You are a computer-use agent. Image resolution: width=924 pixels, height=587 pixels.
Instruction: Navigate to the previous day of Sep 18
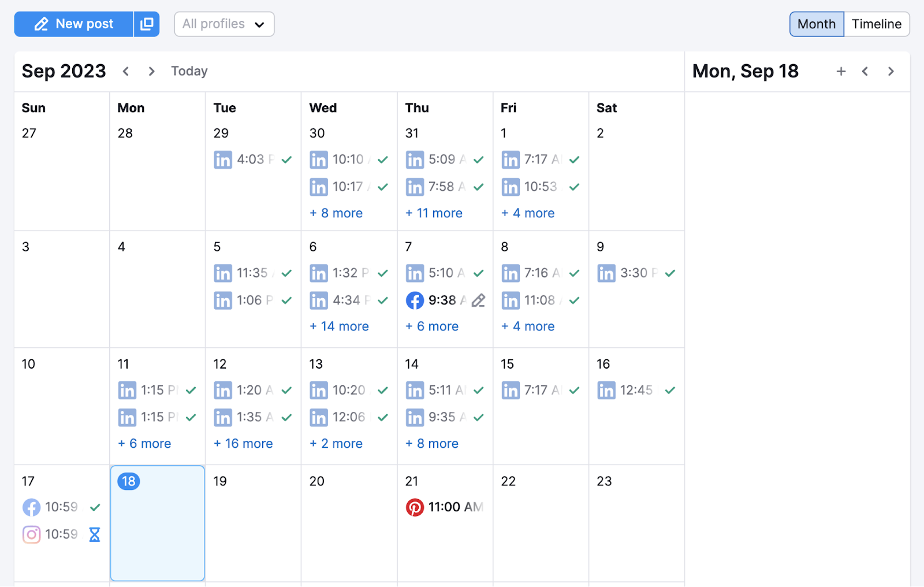[x=865, y=70]
